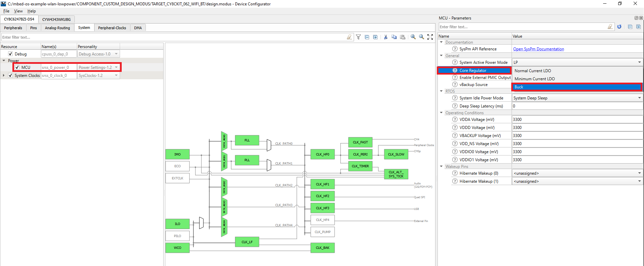This screenshot has height=266, width=644.
Task: Open the File menu
Action: click(6, 11)
